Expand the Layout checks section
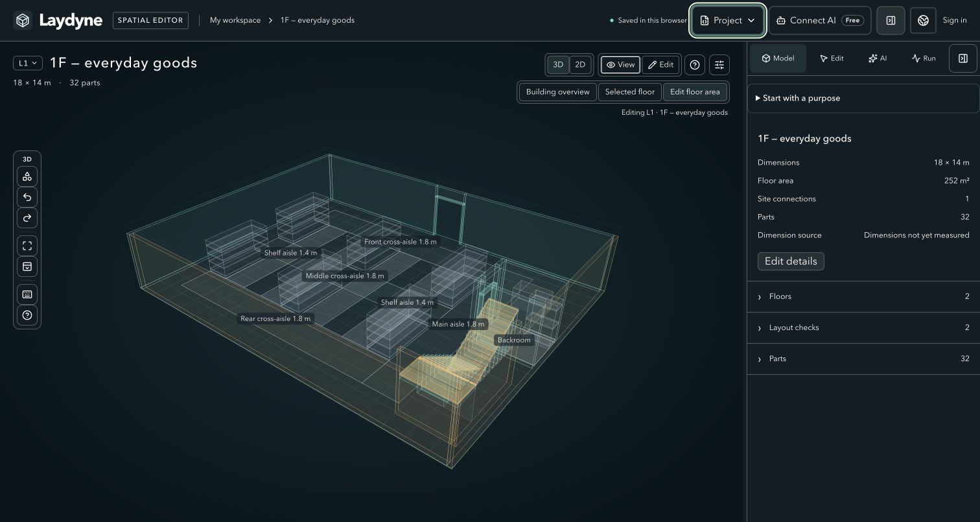The image size is (980, 522). [863, 327]
